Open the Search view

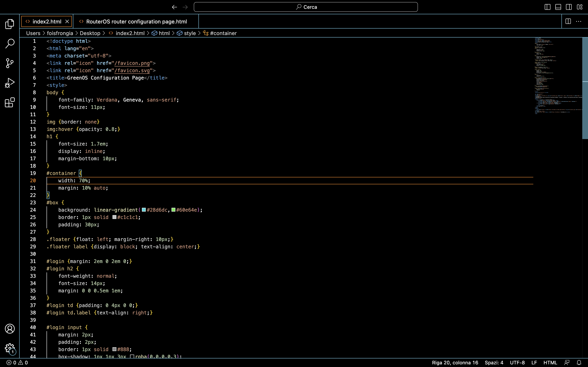point(9,44)
